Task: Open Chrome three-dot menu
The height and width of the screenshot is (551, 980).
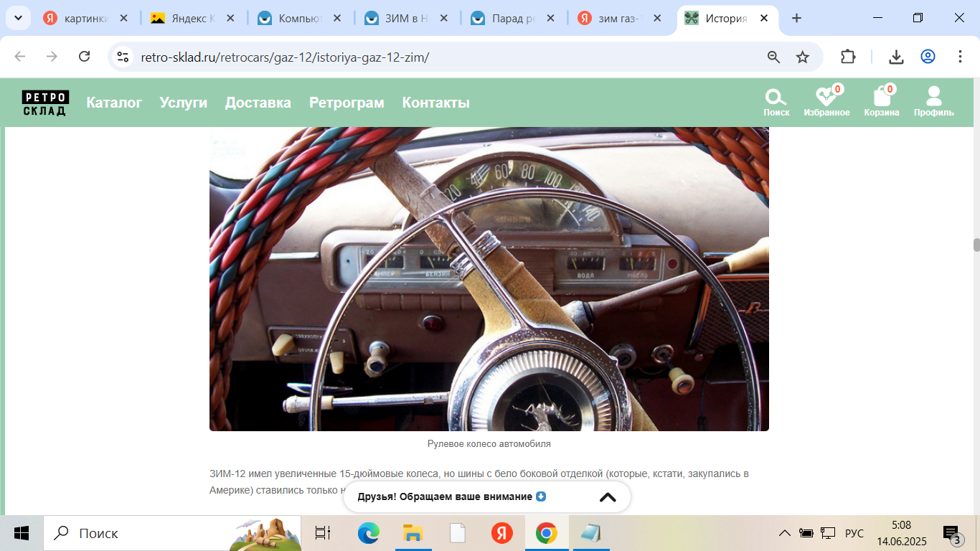Action: coord(960,57)
